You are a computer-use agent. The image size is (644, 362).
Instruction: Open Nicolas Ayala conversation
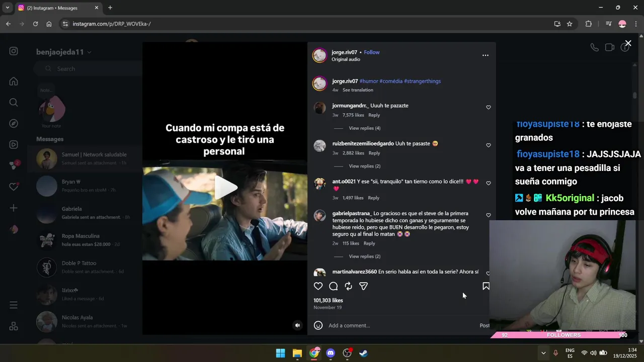85,322
